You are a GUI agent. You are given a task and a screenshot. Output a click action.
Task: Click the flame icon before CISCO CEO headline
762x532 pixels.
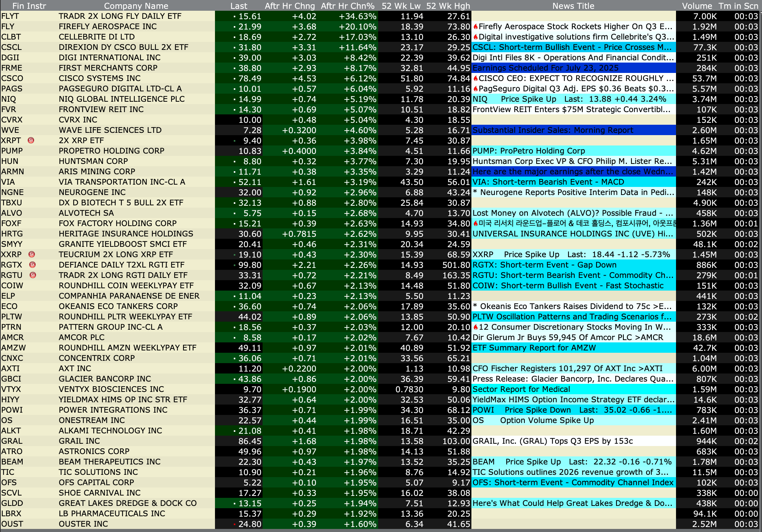(x=476, y=78)
